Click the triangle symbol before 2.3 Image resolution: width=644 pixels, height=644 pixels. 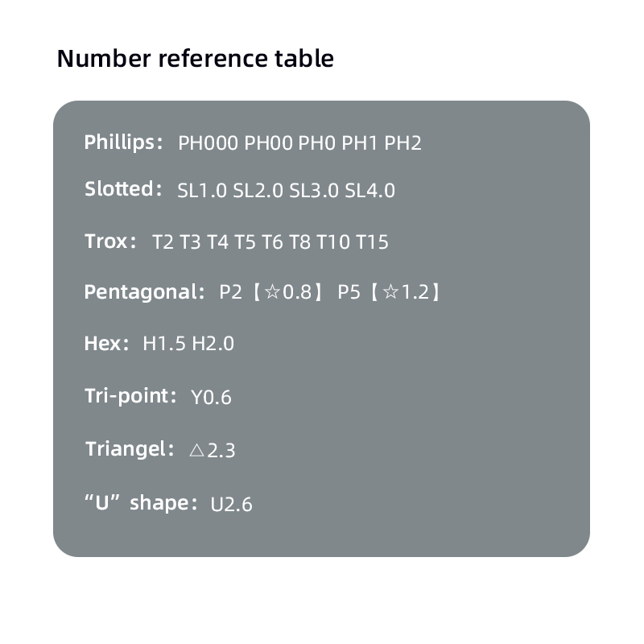tap(196, 449)
